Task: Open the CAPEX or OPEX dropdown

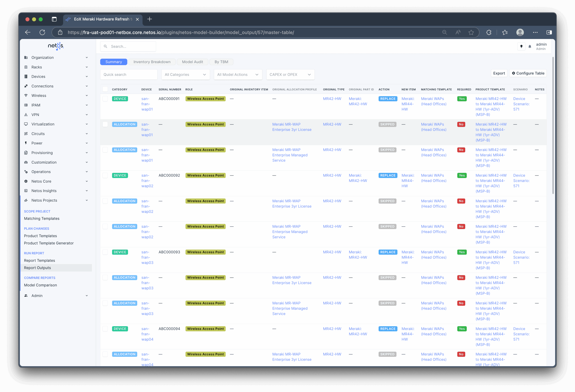Action: click(x=290, y=75)
